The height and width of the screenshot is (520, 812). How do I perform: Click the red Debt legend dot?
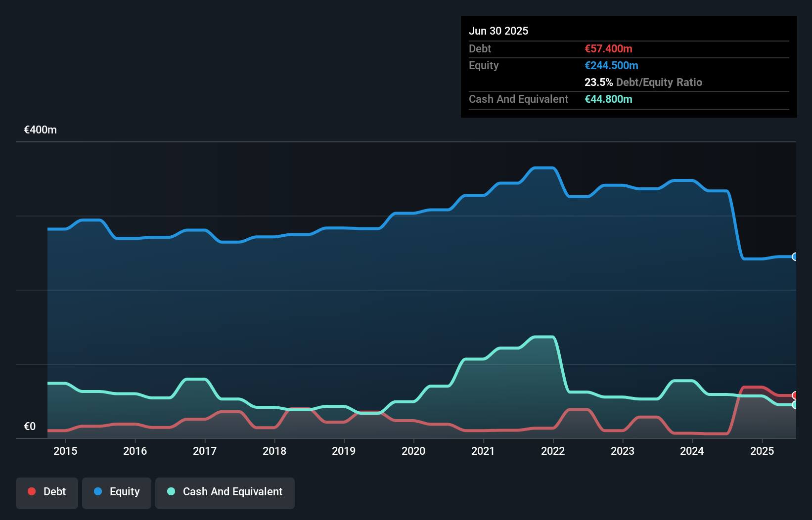(31, 491)
